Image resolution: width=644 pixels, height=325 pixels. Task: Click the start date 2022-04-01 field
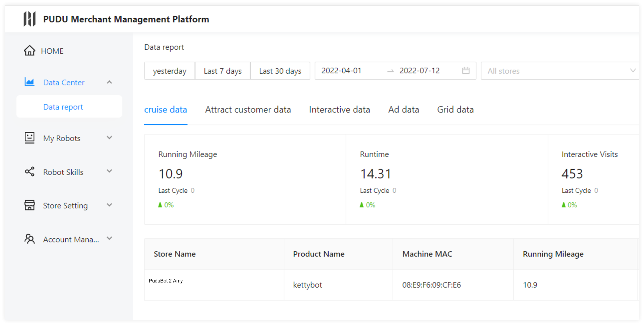[341, 71]
